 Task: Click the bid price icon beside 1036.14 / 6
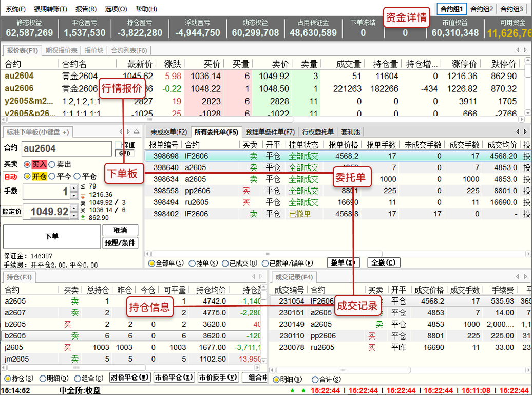click(84, 210)
